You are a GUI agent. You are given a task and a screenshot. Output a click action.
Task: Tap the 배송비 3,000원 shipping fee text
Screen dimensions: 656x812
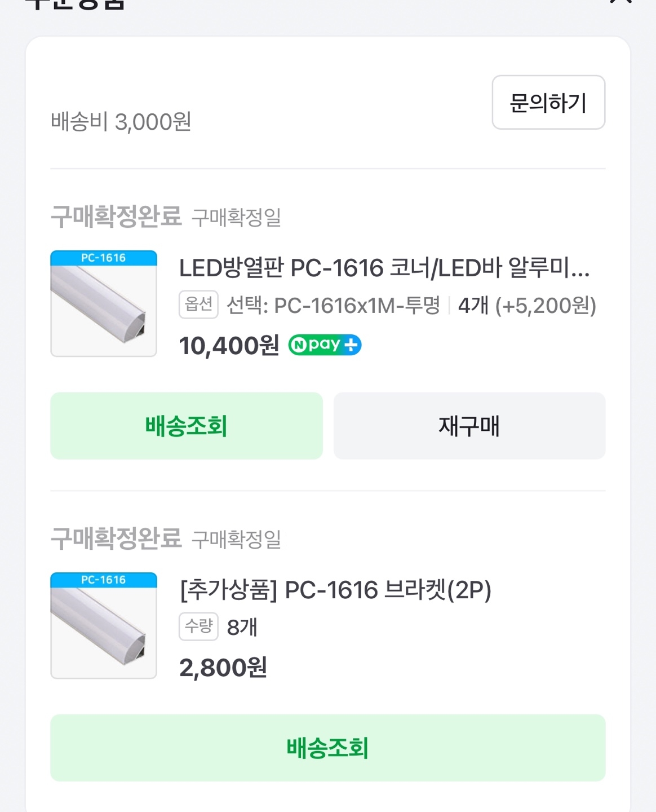click(x=121, y=122)
